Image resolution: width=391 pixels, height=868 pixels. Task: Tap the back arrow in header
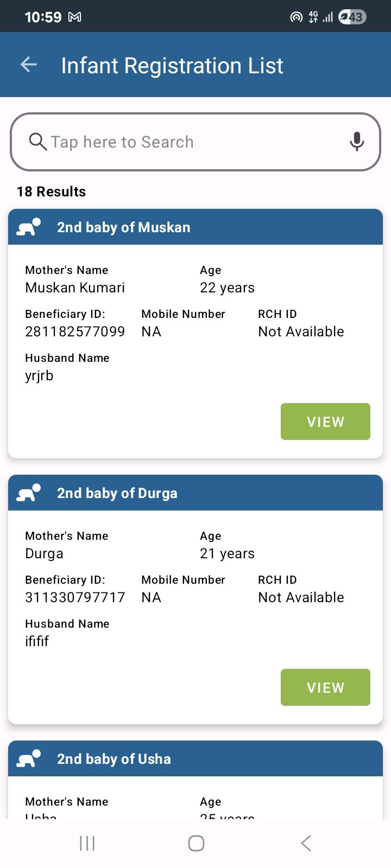click(x=29, y=65)
